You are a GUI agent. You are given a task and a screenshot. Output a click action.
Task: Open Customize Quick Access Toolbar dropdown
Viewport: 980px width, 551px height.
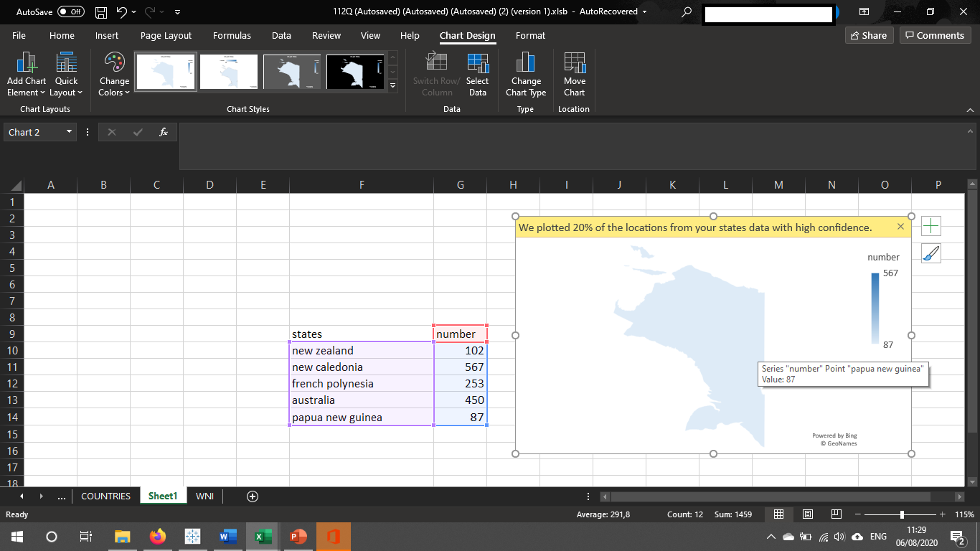tap(177, 12)
